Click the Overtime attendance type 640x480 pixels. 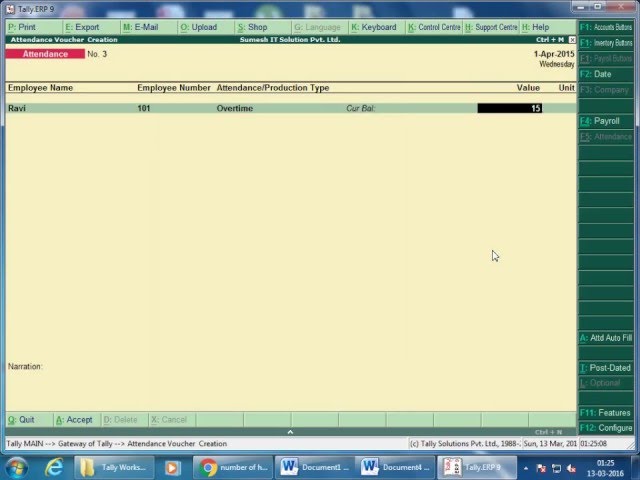click(235, 108)
